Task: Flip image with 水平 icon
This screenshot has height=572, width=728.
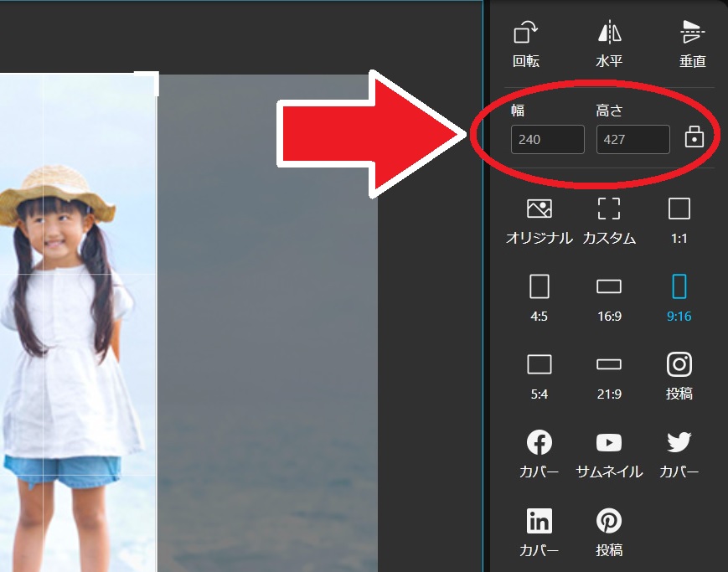Action: [609, 33]
